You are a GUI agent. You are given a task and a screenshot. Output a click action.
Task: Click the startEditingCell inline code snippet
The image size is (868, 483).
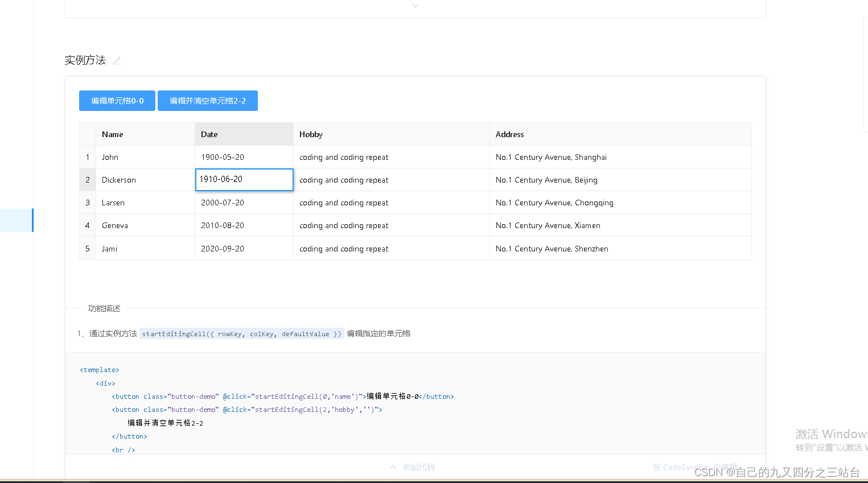pyautogui.click(x=241, y=334)
